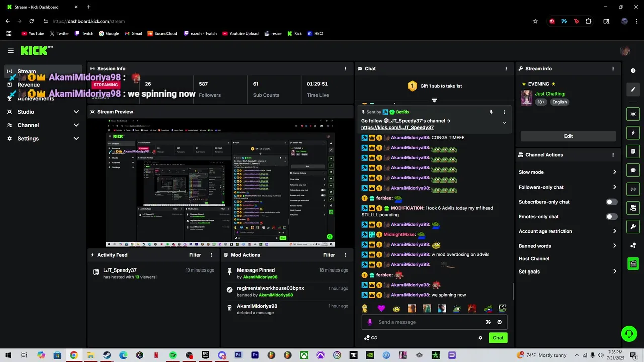Click the Just Chatting category link
The height and width of the screenshot is (362, 644).
pos(549,94)
